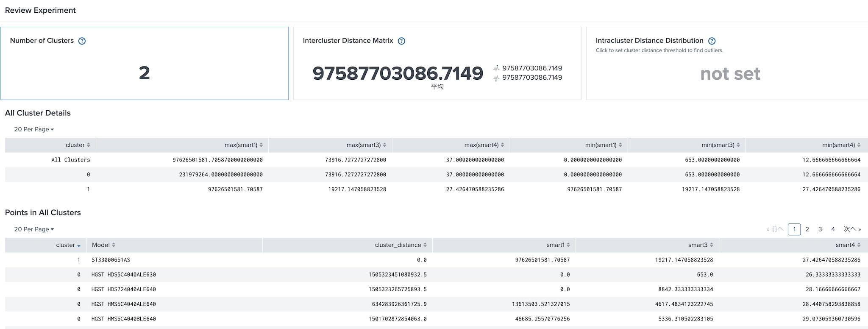This screenshot has height=329, width=868.
Task: Sort points table by Model column
Action: click(x=103, y=245)
